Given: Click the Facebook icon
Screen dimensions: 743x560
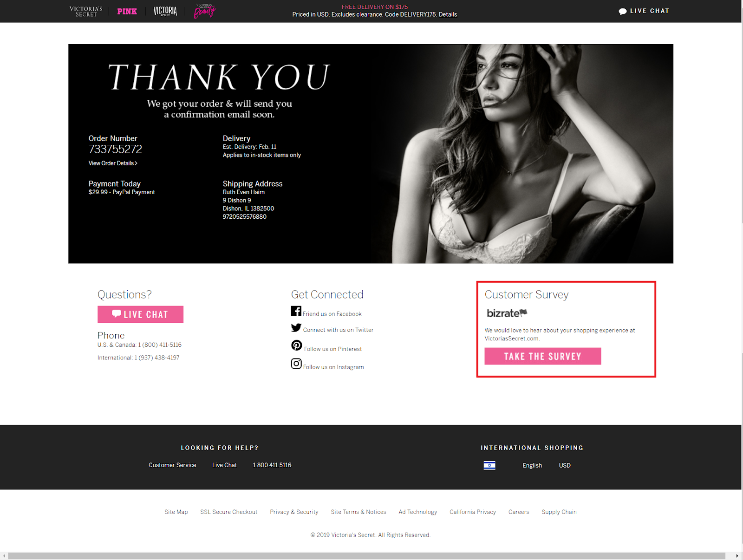Looking at the screenshot, I should coord(296,311).
